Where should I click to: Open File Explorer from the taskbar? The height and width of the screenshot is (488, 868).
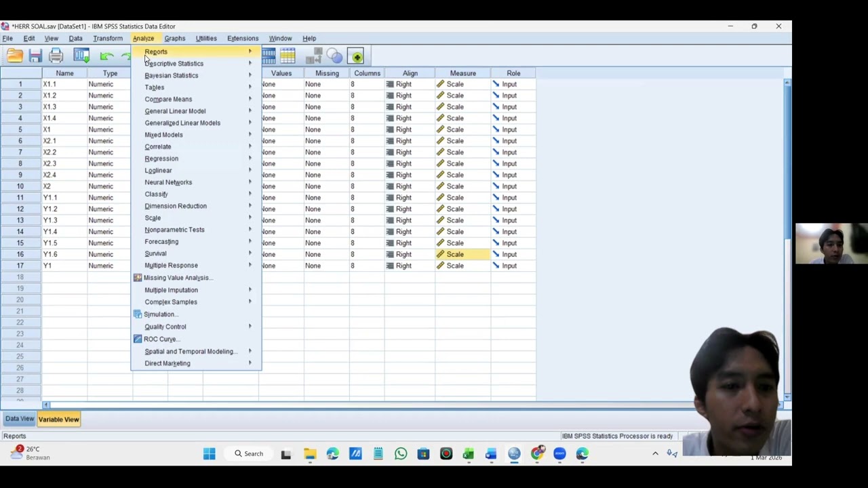coord(310,453)
